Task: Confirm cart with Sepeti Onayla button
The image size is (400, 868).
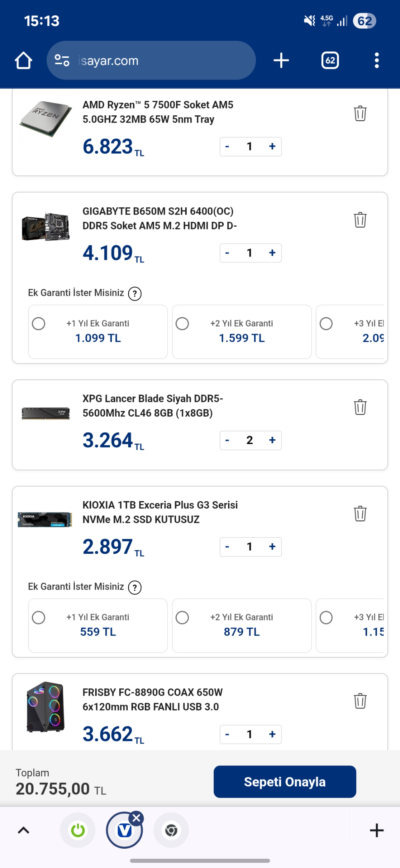Action: click(285, 782)
